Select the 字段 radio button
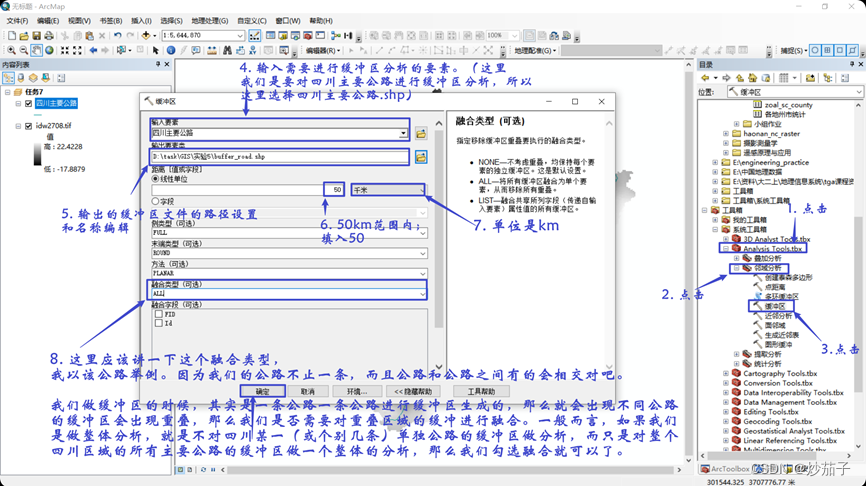This screenshot has height=486, width=866. tap(156, 201)
